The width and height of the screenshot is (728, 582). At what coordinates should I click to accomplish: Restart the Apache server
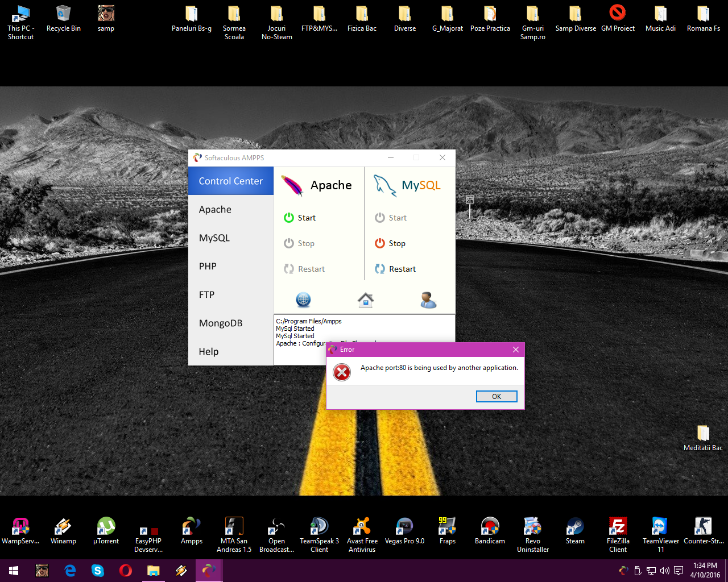[304, 269]
